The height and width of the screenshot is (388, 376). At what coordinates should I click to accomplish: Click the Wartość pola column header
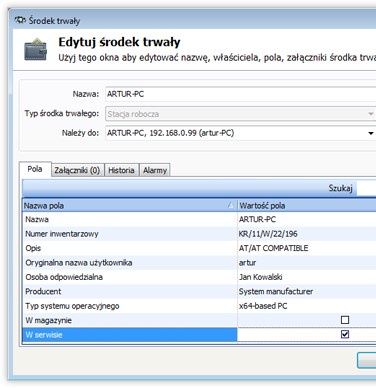click(x=306, y=206)
